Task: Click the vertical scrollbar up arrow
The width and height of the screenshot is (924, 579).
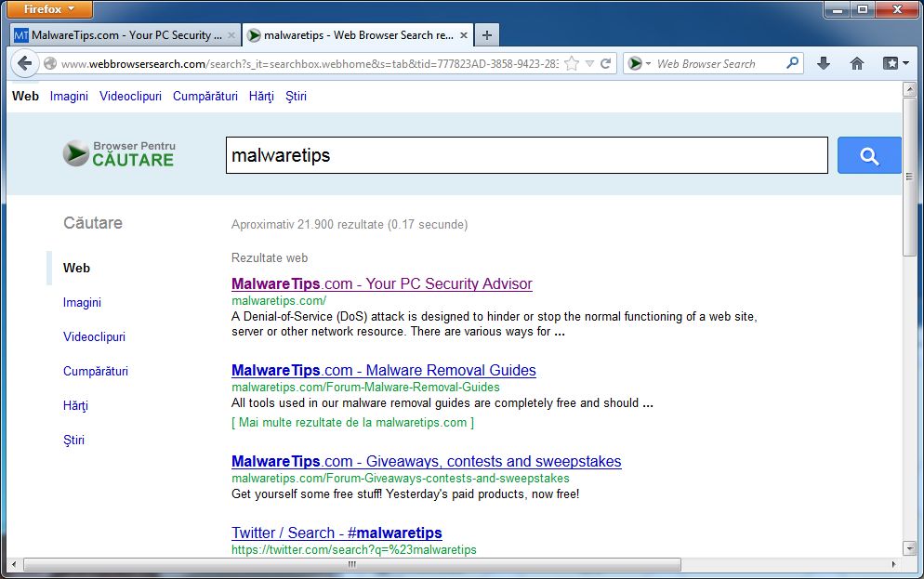Action: click(x=909, y=89)
